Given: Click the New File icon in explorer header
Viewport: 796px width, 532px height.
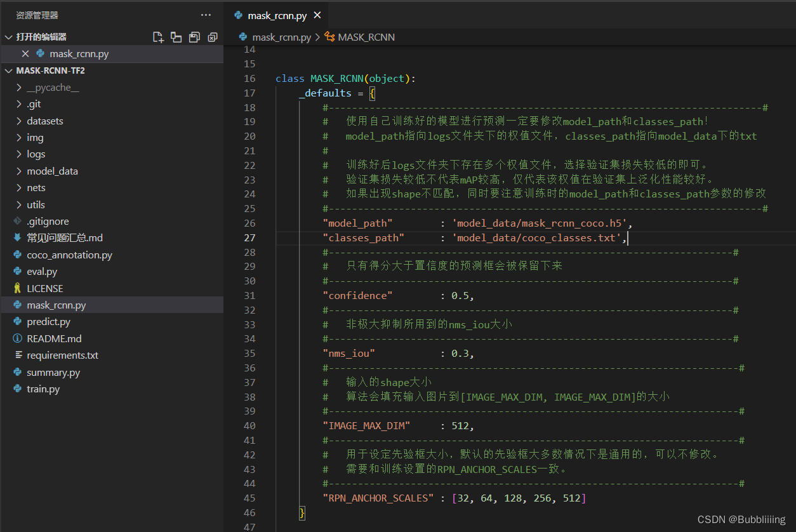Looking at the screenshot, I should tap(158, 37).
